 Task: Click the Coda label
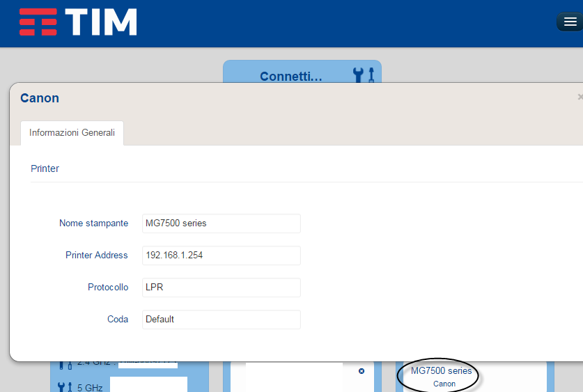(118, 319)
